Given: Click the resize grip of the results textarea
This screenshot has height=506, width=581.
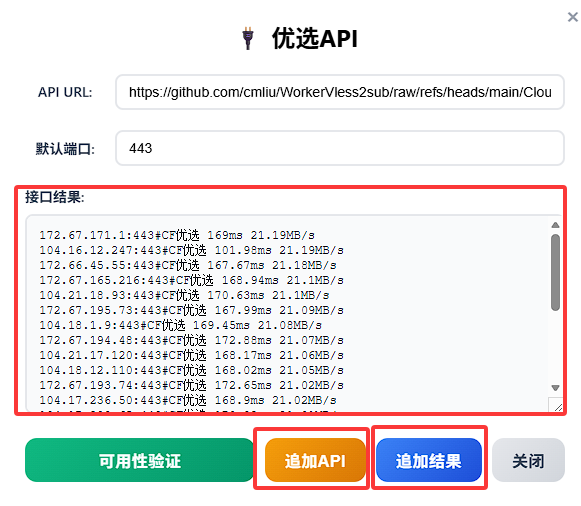Looking at the screenshot, I should [556, 405].
